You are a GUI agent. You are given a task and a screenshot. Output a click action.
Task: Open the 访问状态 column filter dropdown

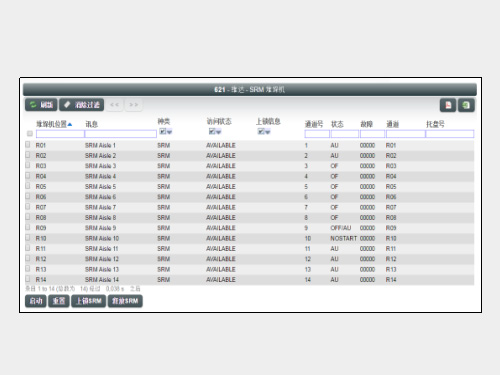click(x=215, y=131)
